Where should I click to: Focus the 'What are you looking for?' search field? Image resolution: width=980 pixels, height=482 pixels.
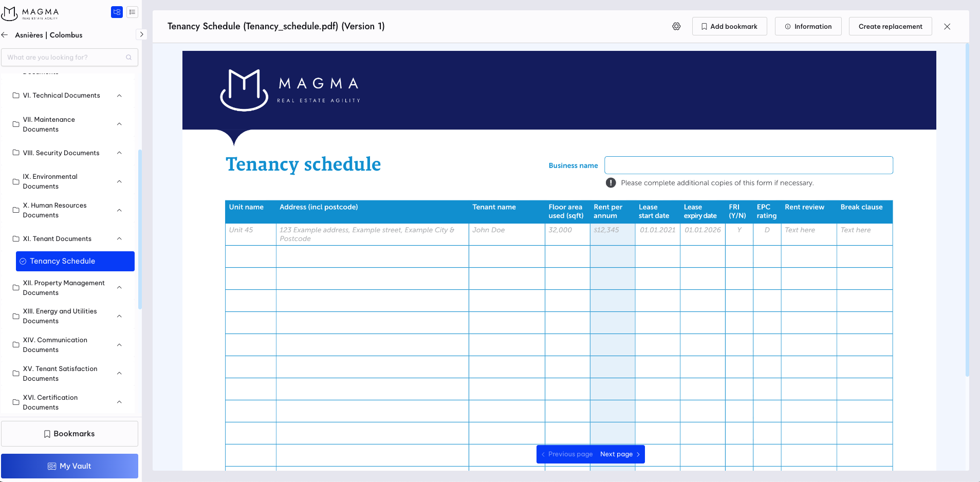[64, 58]
